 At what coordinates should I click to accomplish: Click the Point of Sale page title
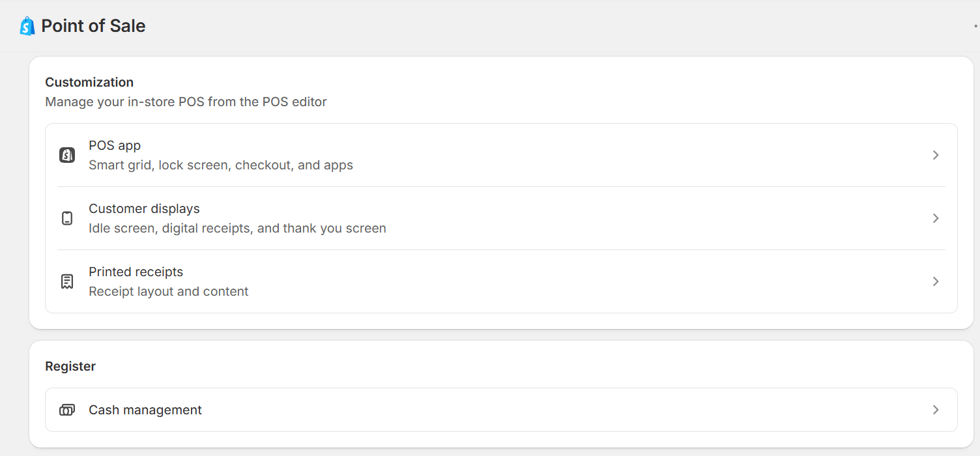(x=93, y=26)
